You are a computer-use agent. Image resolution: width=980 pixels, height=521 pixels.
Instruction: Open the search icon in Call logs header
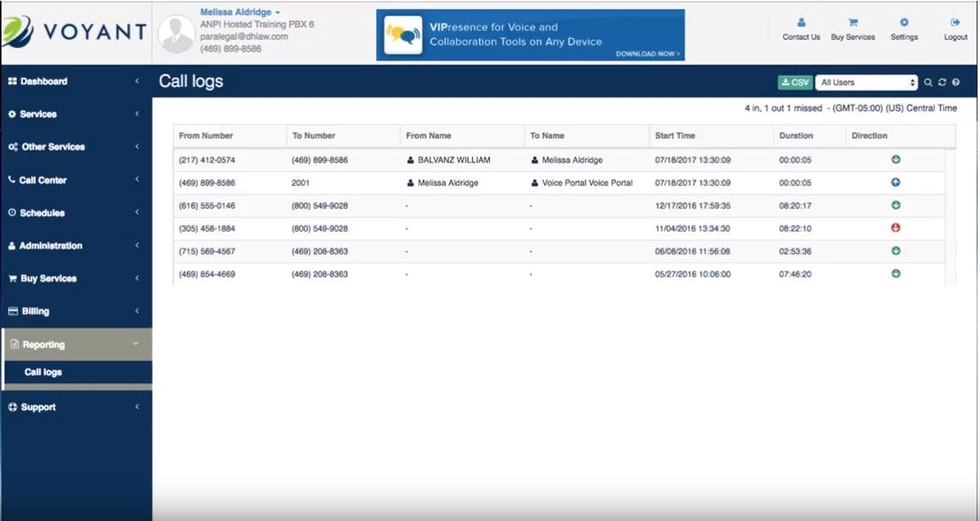click(x=928, y=82)
